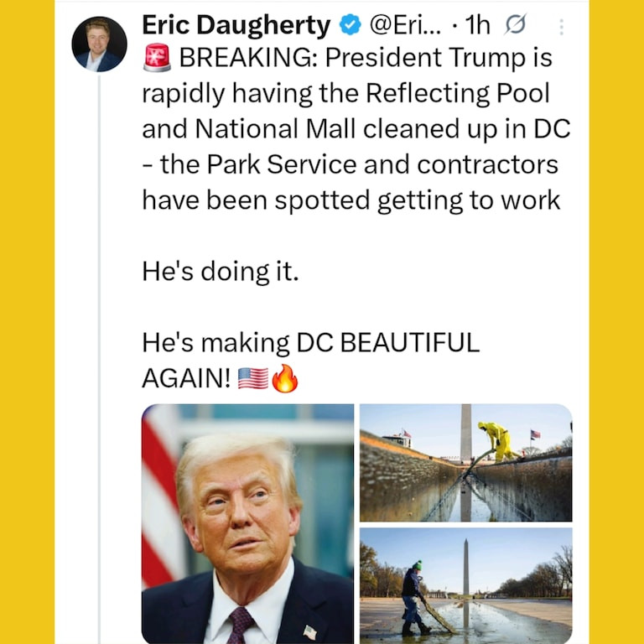Click the blue verified checkmark badge
This screenshot has width=644, height=644.
[349, 27]
